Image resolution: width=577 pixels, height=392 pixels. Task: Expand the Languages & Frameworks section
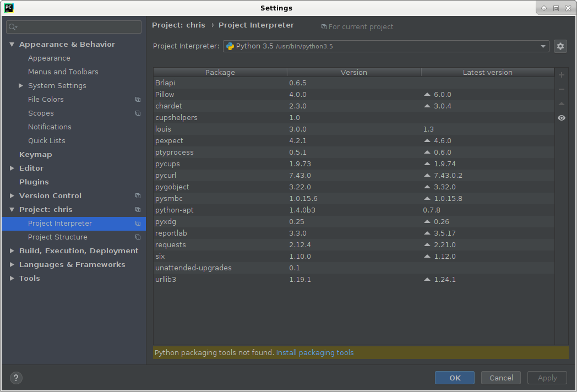coord(12,265)
